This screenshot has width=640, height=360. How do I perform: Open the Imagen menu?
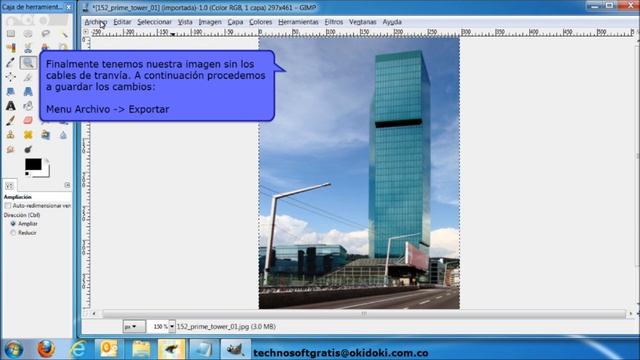click(x=210, y=22)
